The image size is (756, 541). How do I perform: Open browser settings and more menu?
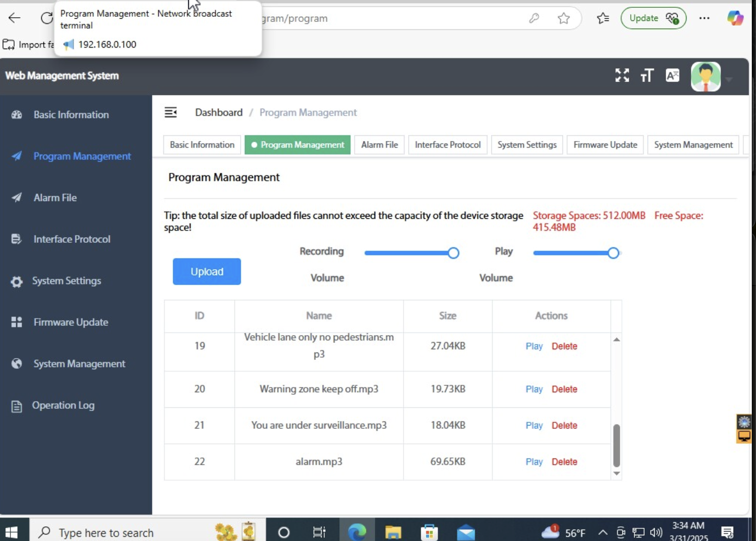point(704,18)
